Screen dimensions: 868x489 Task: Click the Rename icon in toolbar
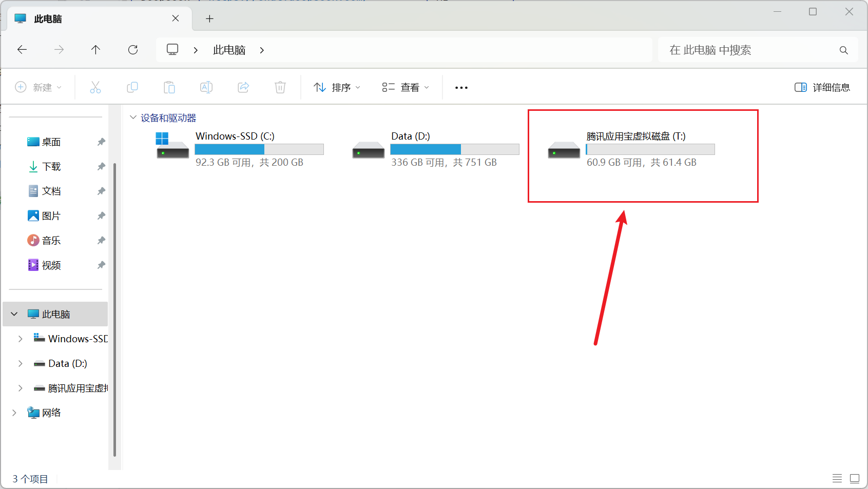click(206, 87)
